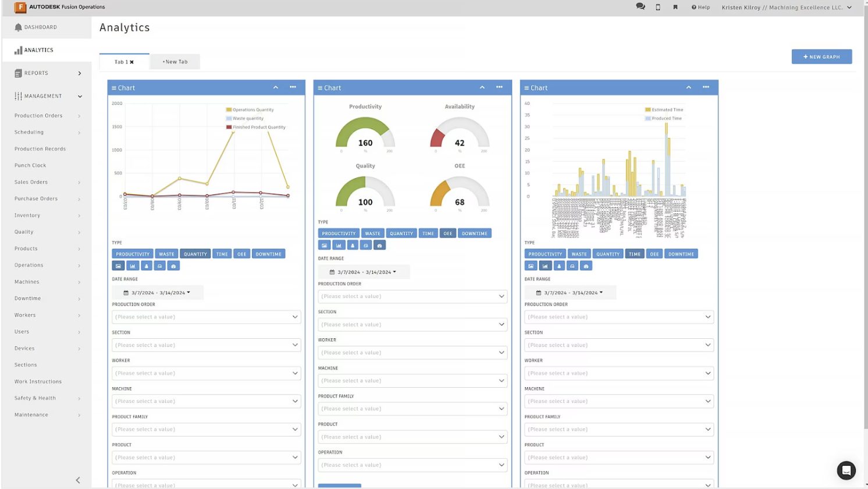868x489 pixels.
Task: Click the mobile device icon in top bar
Action: (658, 8)
